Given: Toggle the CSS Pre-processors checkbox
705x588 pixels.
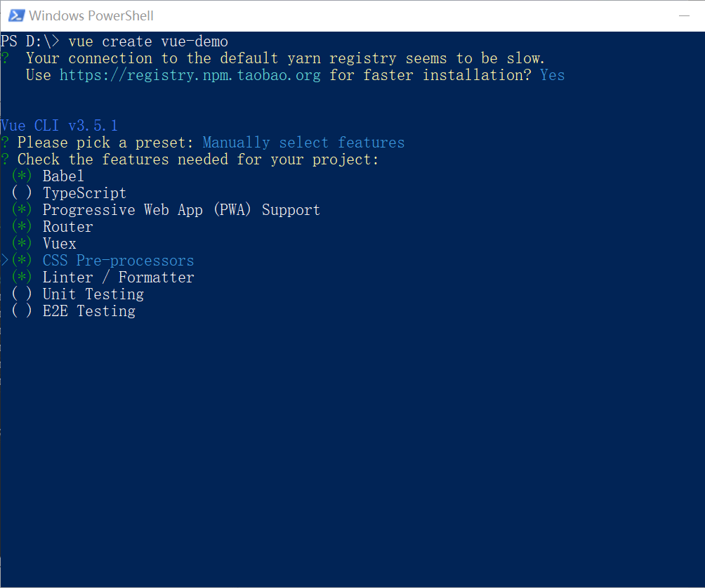Looking at the screenshot, I should click(x=22, y=261).
